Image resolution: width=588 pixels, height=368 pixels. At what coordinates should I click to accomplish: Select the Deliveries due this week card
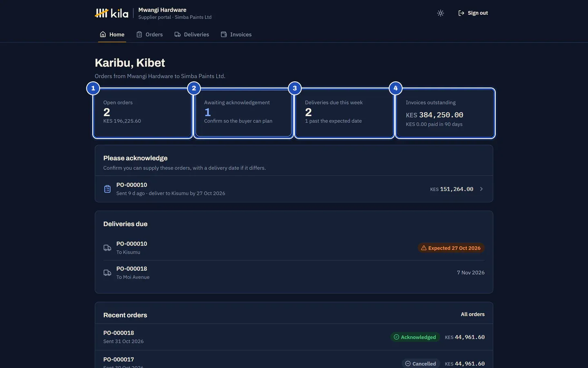tap(344, 113)
